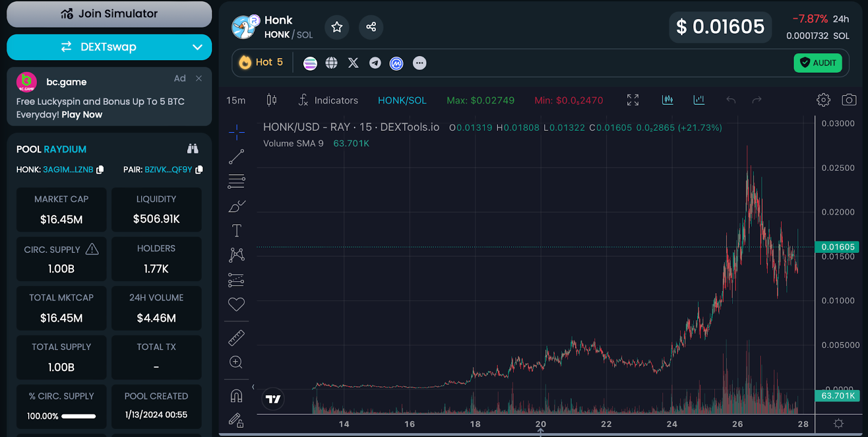Select the zoom in tool
Image resolution: width=868 pixels, height=437 pixels.
point(236,362)
